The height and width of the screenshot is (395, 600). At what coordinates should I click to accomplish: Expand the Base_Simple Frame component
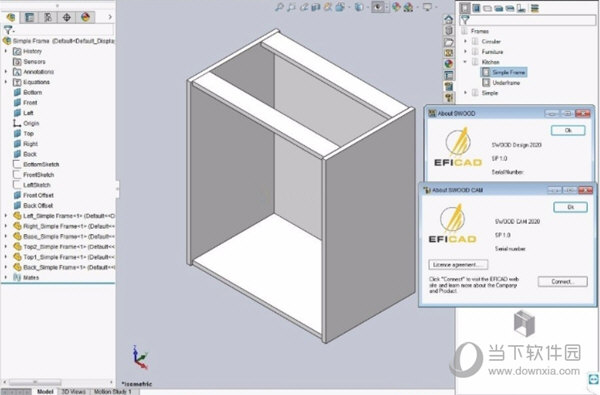coord(6,237)
